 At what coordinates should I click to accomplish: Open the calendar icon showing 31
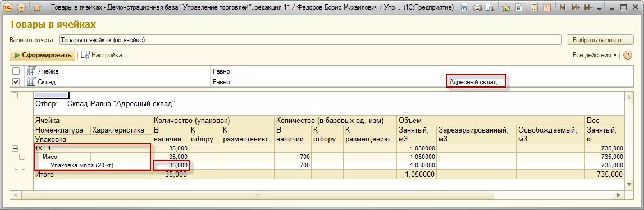click(547, 7)
